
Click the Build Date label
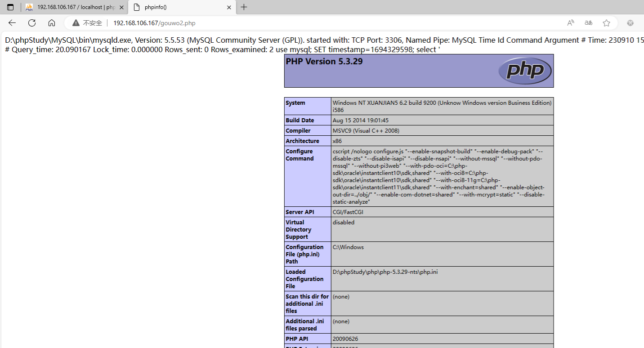300,120
